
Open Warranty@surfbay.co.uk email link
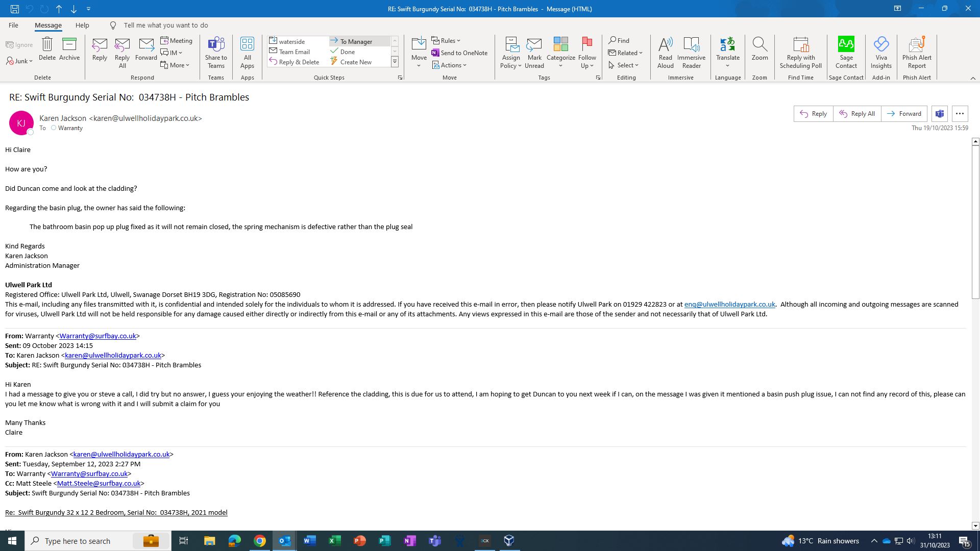click(x=97, y=336)
